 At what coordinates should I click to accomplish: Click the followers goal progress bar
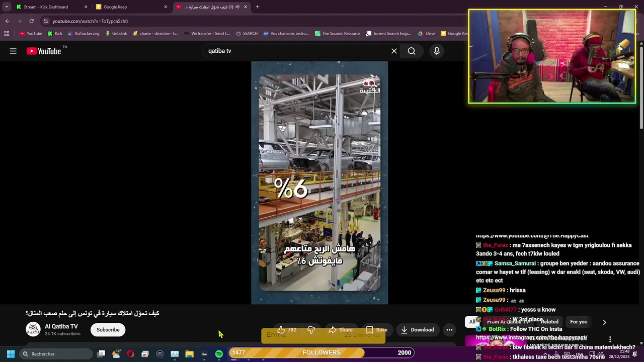(x=322, y=352)
